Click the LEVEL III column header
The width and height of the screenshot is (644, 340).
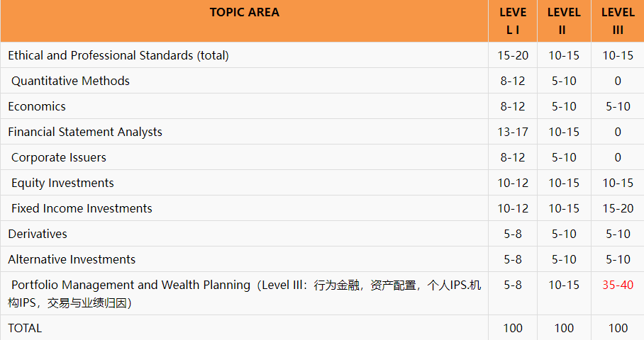pyautogui.click(x=618, y=21)
